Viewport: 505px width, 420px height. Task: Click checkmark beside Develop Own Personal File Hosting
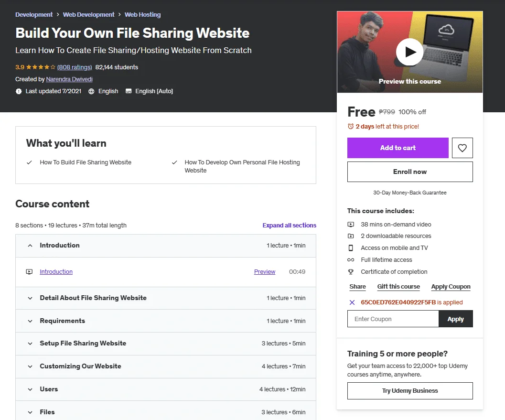[174, 162]
